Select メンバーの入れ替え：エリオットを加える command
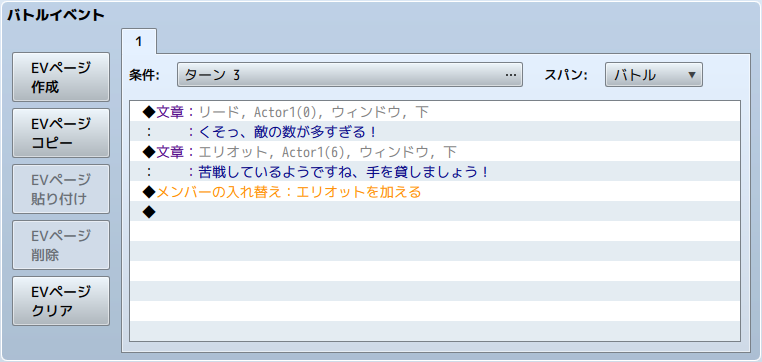762x362 pixels. [435, 191]
